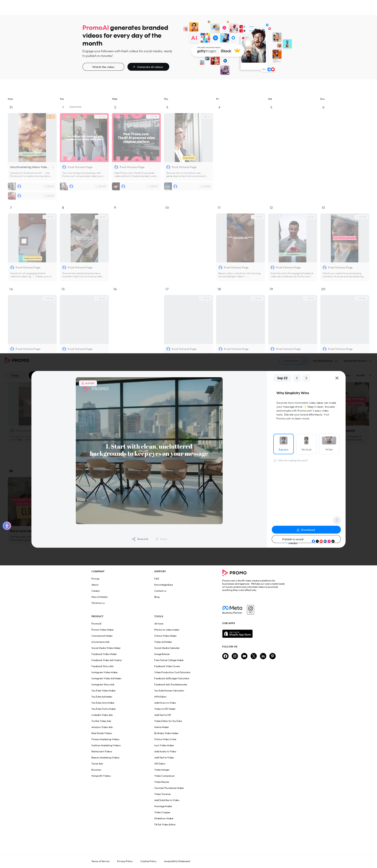The image size is (377, 868).
Task: Open the PromoAI product link
Action: pos(96,624)
